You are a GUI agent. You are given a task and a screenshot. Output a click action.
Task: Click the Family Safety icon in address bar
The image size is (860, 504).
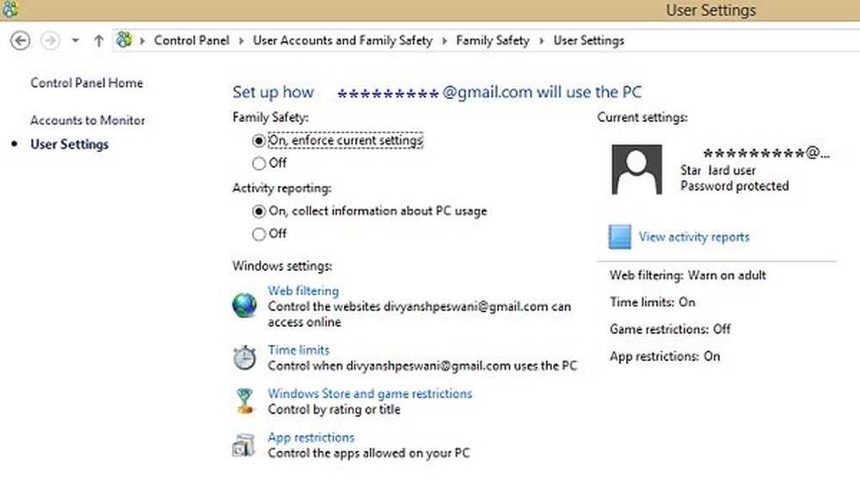(125, 40)
